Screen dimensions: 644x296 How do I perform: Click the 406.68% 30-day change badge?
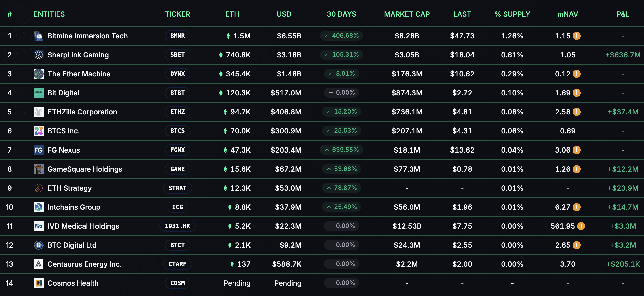point(342,36)
